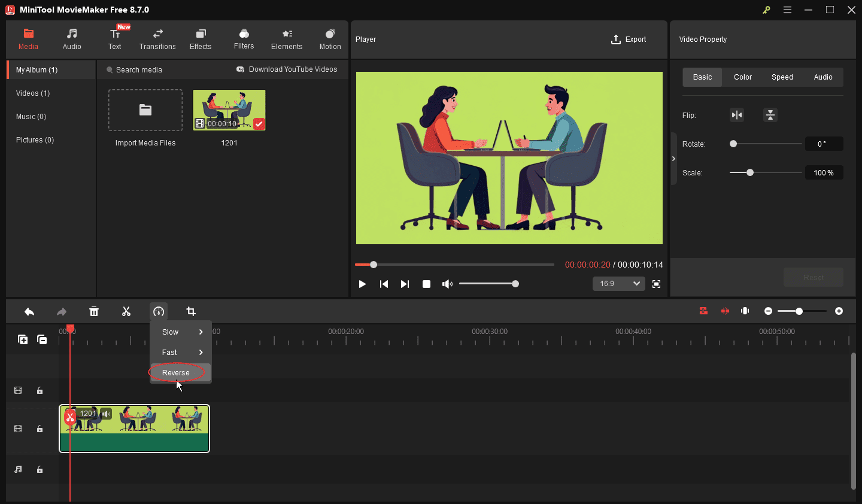Screen dimensions: 862x504
Task: Go to next frame
Action: click(x=405, y=284)
